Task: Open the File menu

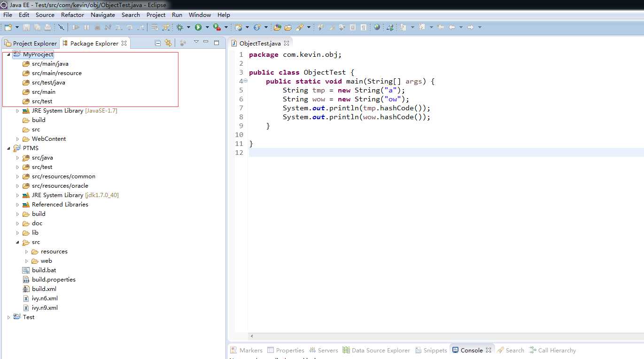Action: [8, 15]
